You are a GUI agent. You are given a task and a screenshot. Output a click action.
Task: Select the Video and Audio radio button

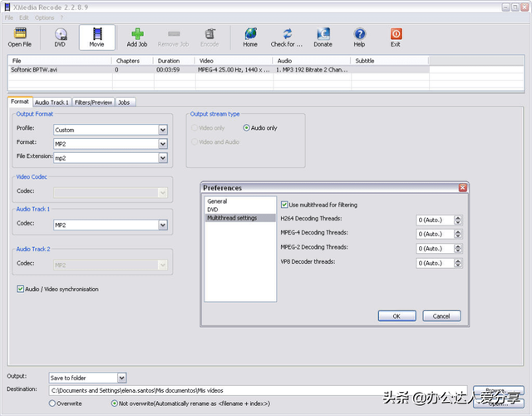(195, 141)
